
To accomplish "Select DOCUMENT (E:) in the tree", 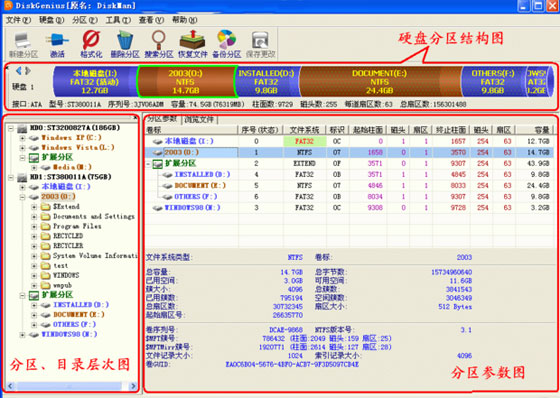I will tap(79, 315).
